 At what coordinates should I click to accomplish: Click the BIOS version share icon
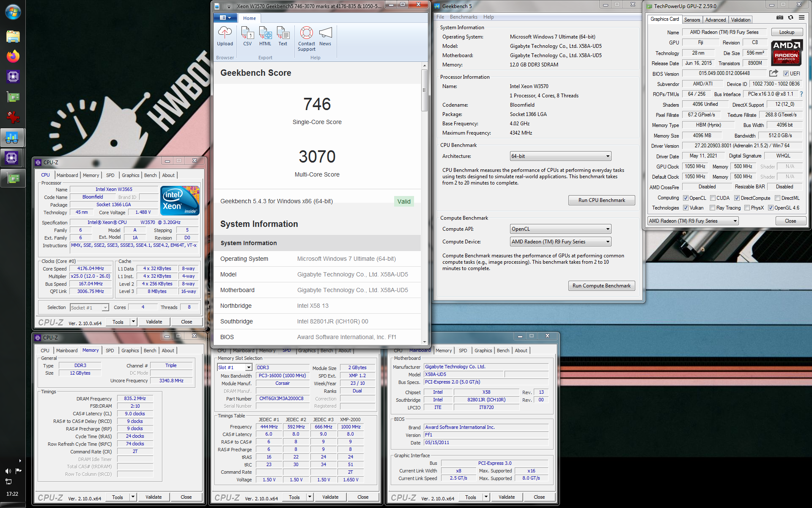click(x=774, y=73)
